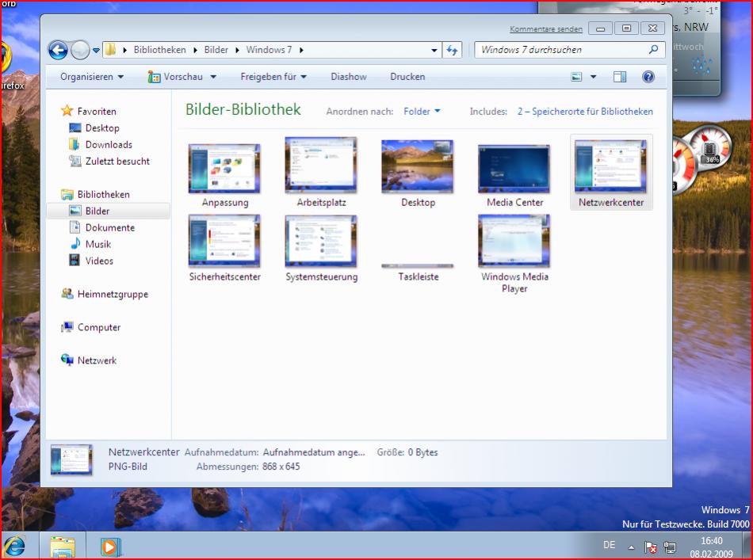Open the 'Anordnen nach' Folder dropdown
The image size is (753, 560).
pyautogui.click(x=422, y=112)
